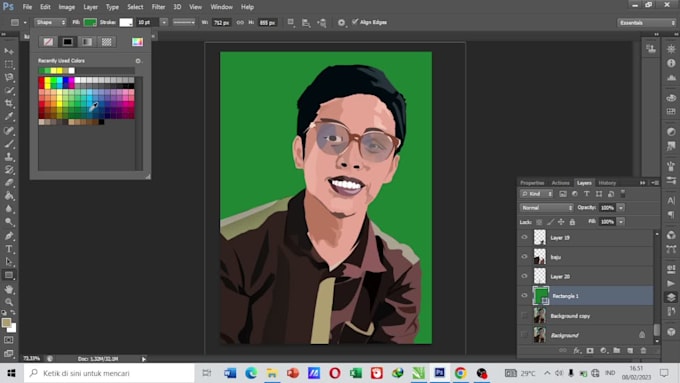Open the Opacity slider dropdown arrow
Viewport: 680px width, 383px height.
[621, 208]
